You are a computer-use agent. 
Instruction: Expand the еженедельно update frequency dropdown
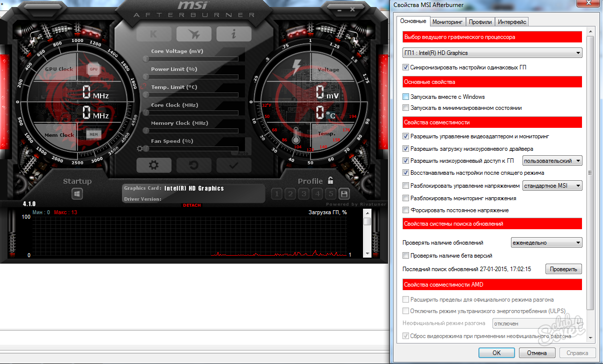click(546, 243)
